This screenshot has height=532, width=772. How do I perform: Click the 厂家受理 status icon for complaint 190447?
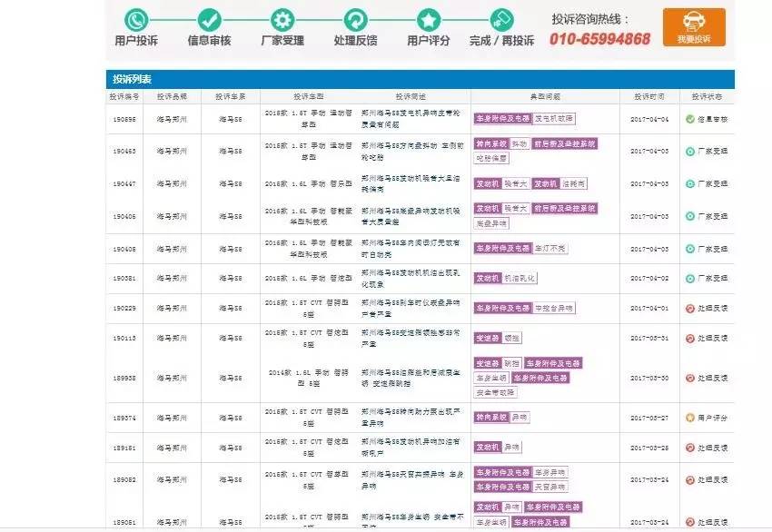click(690, 183)
